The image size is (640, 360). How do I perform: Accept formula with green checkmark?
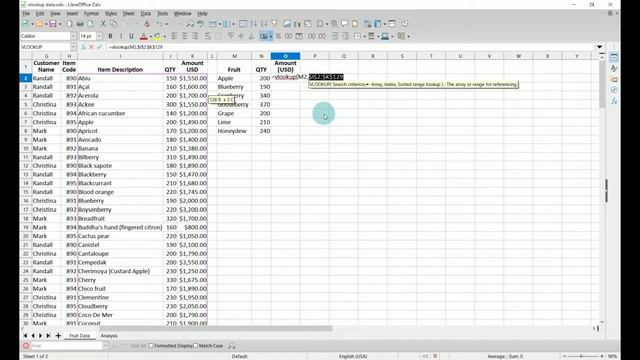99,47
